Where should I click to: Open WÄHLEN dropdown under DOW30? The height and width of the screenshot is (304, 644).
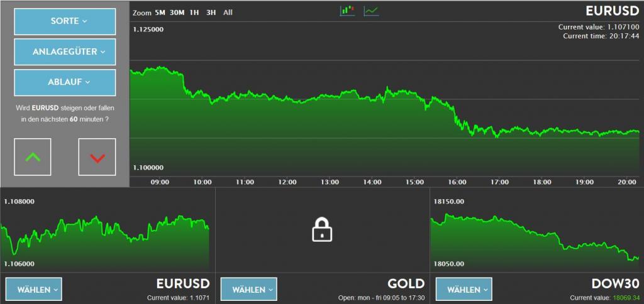click(464, 289)
